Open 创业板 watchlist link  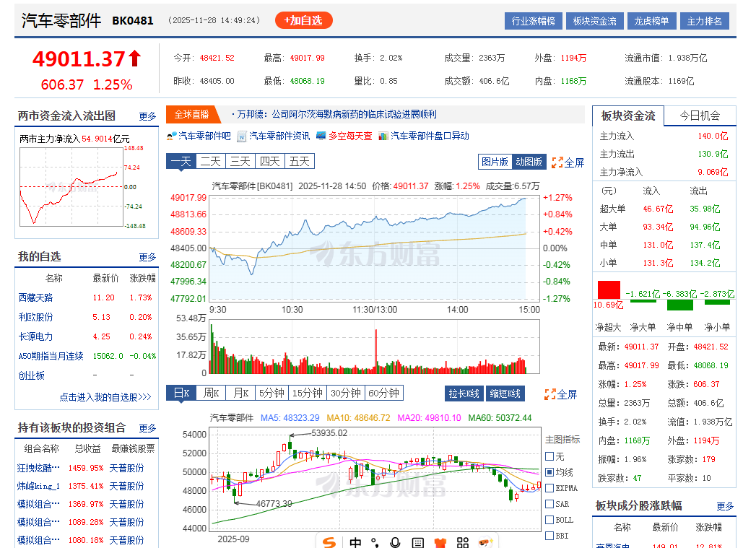(x=31, y=375)
